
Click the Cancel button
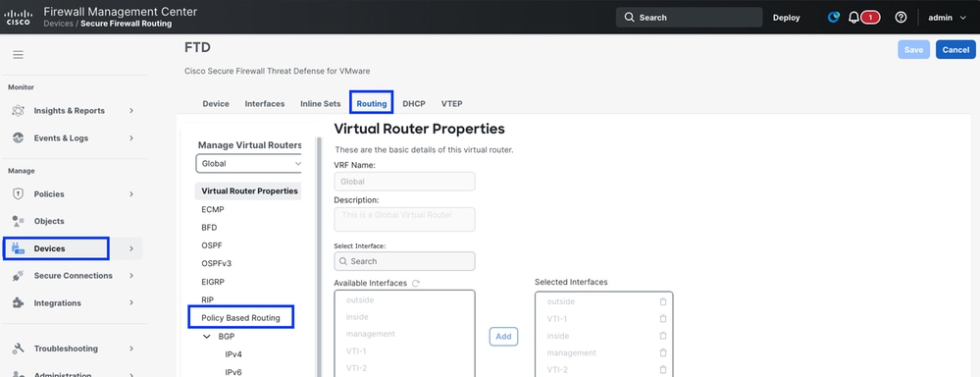(x=955, y=50)
